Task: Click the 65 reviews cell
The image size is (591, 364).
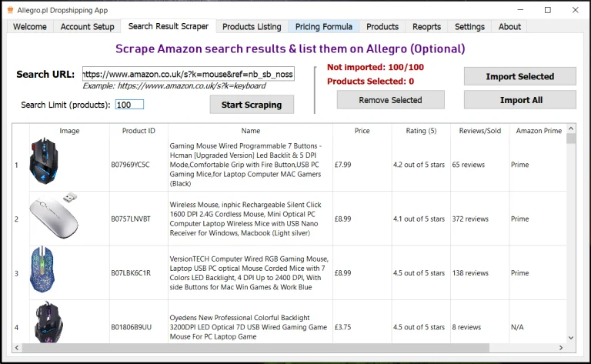Action: tap(479, 165)
